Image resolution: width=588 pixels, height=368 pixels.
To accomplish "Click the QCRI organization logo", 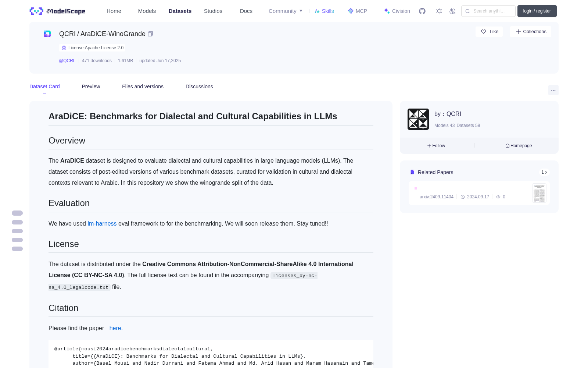I will click(x=418, y=119).
